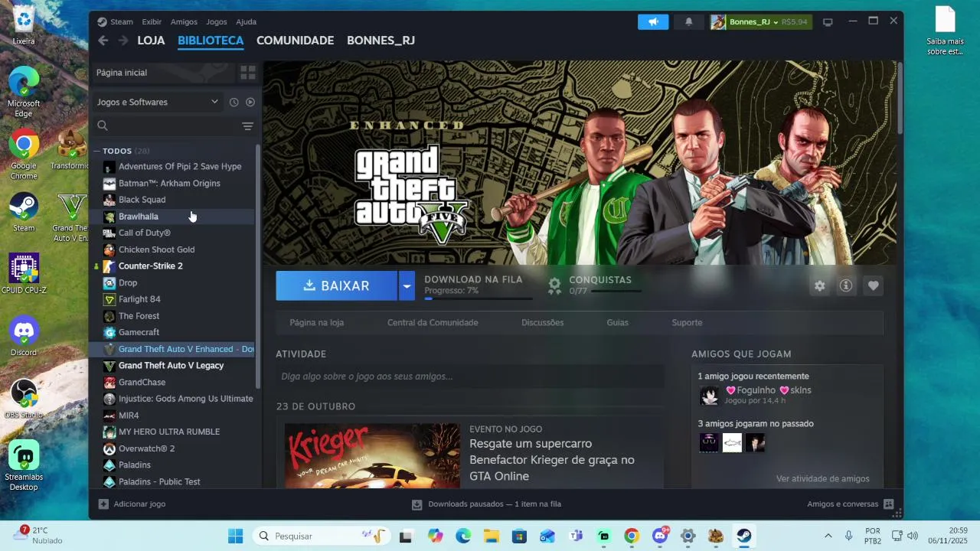Open the Jogos menu
Image resolution: width=980 pixels, height=551 pixels.
pos(217,22)
